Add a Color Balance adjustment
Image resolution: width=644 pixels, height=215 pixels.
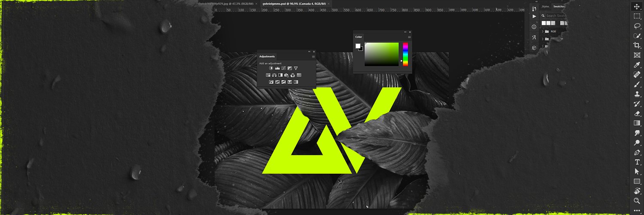274,75
